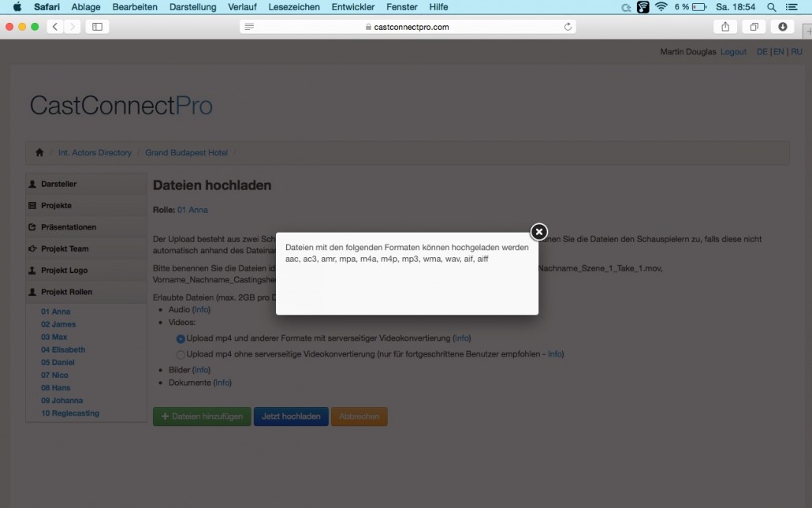The width and height of the screenshot is (812, 508).
Task: Click the Darsteller person icon
Action: (x=32, y=184)
